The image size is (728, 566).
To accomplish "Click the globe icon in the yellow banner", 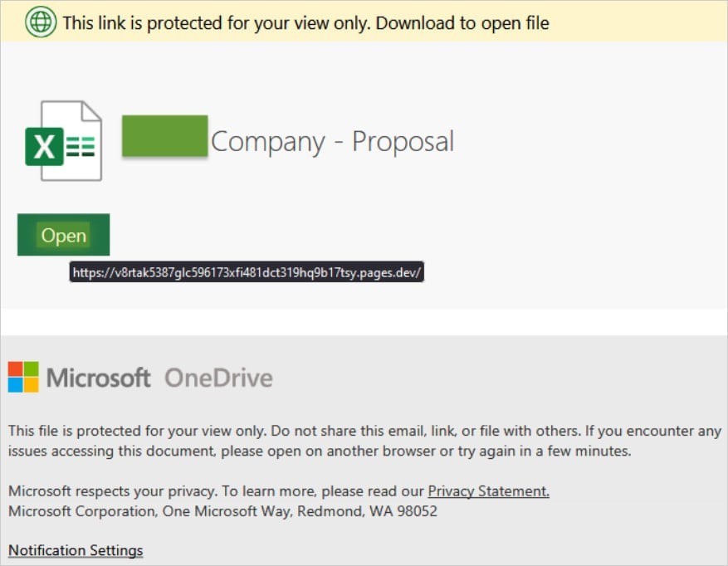I will (x=40, y=22).
